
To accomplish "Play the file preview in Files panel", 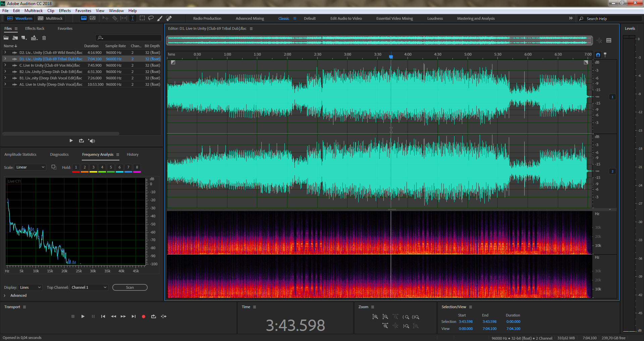I will 71,141.
